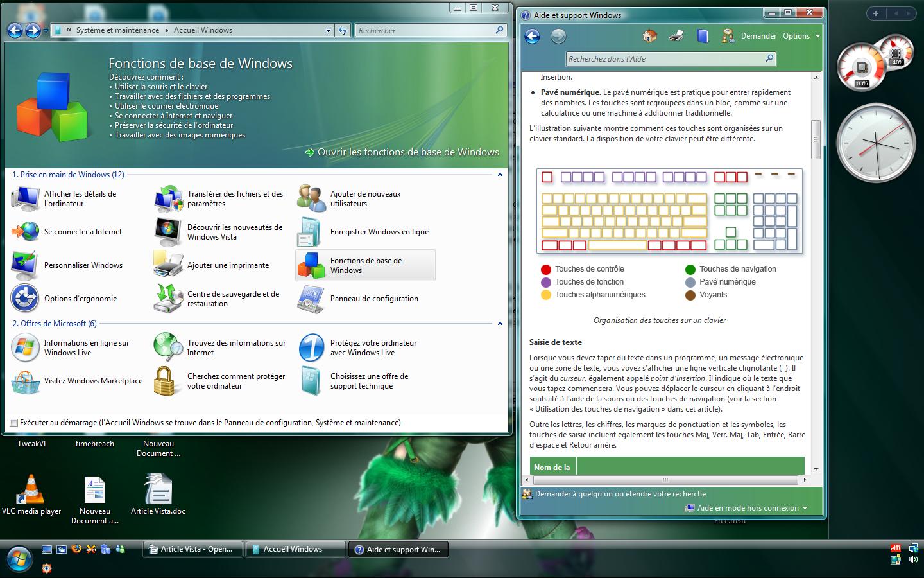
Task: Select the Article Vista.doc desktop file
Action: point(158,495)
